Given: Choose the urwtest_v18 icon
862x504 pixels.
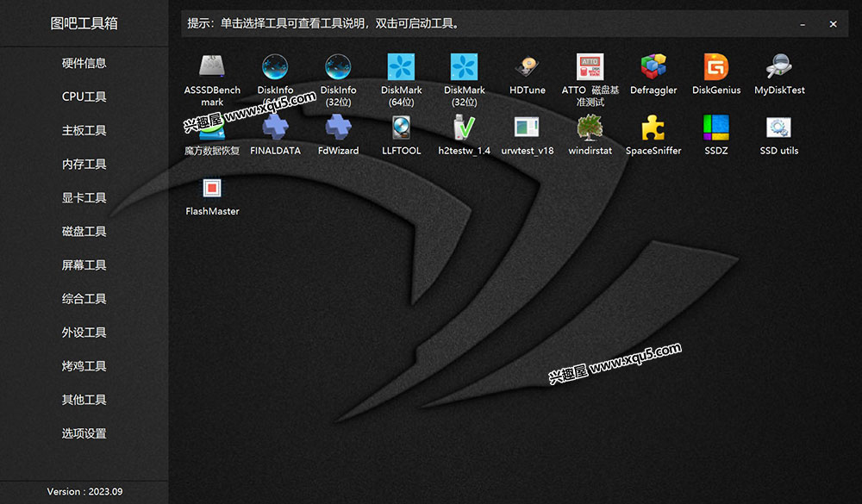Looking at the screenshot, I should 528,128.
